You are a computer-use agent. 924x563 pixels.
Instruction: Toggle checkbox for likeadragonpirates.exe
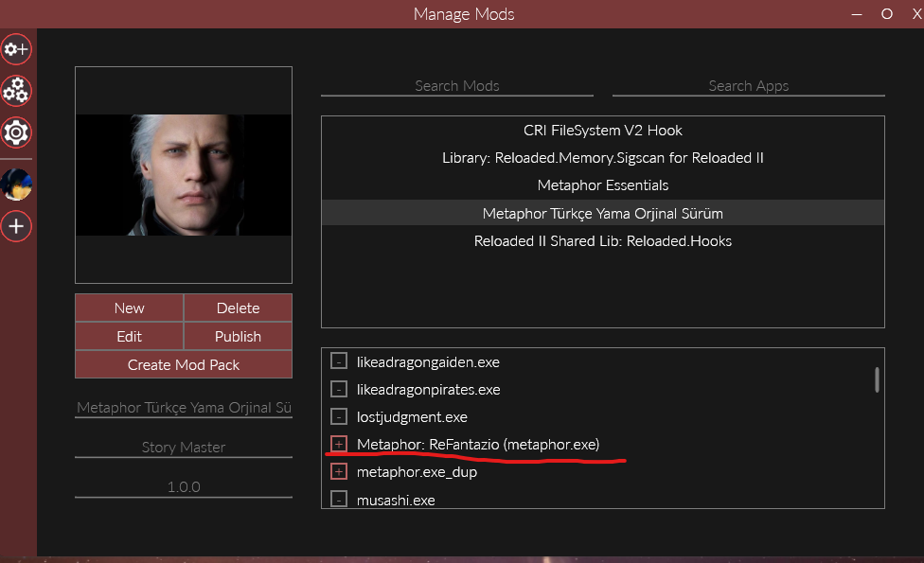coord(339,389)
